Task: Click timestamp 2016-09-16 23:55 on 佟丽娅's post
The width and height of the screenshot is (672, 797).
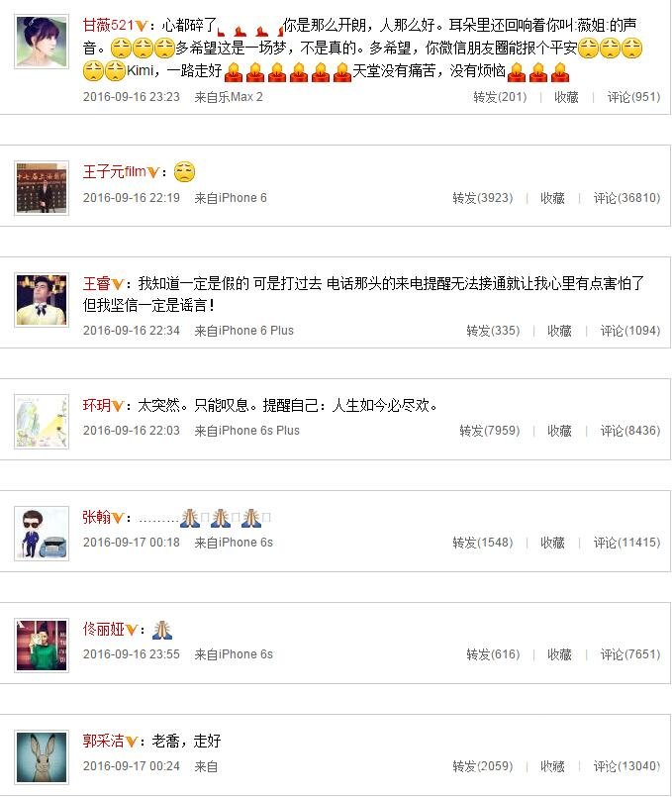Action: tap(132, 654)
